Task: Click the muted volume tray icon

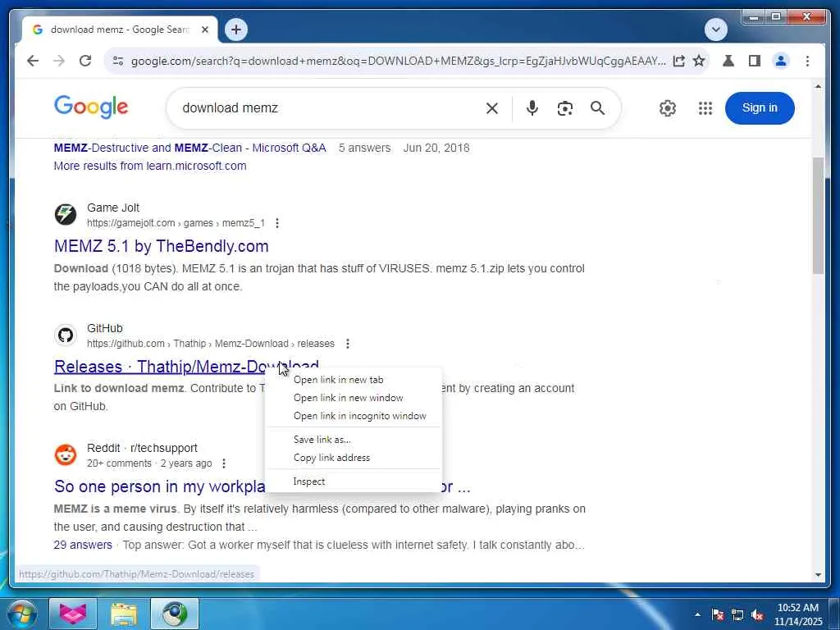Action: pos(757,614)
